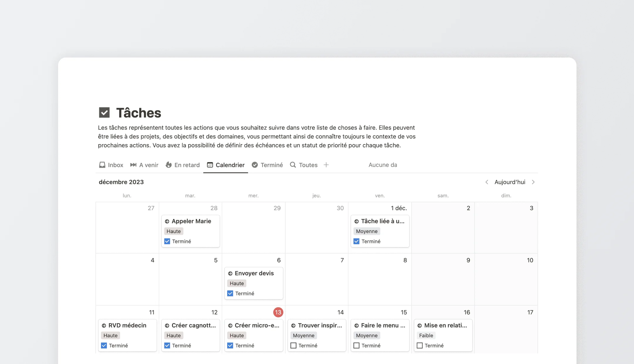Click the Terminé checkmark circle icon
Viewport: 634px width, 364px height.
pos(255,165)
